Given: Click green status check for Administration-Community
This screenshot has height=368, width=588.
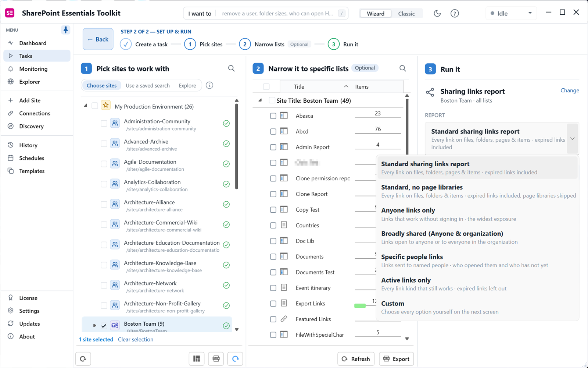Looking at the screenshot, I should pos(226,124).
